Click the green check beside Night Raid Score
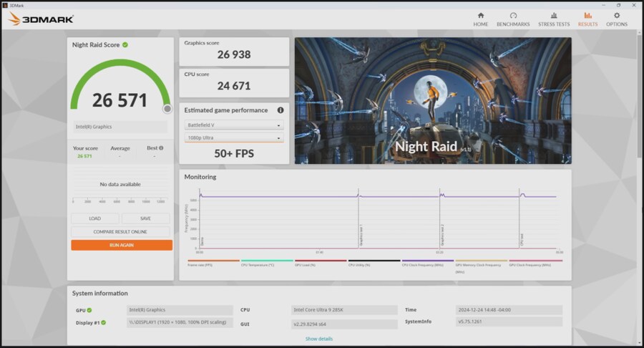The width and height of the screenshot is (644, 348). click(x=125, y=44)
